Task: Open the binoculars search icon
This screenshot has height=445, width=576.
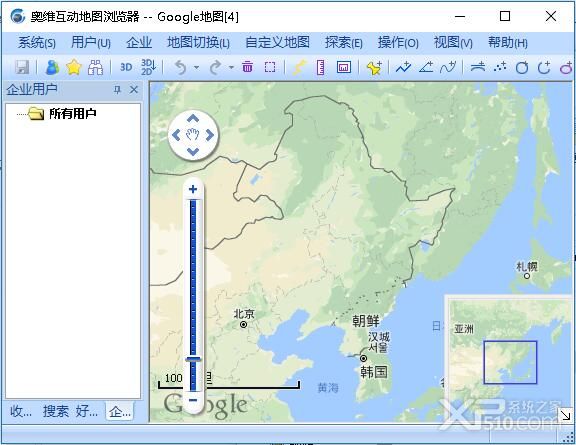Action: 96,67
